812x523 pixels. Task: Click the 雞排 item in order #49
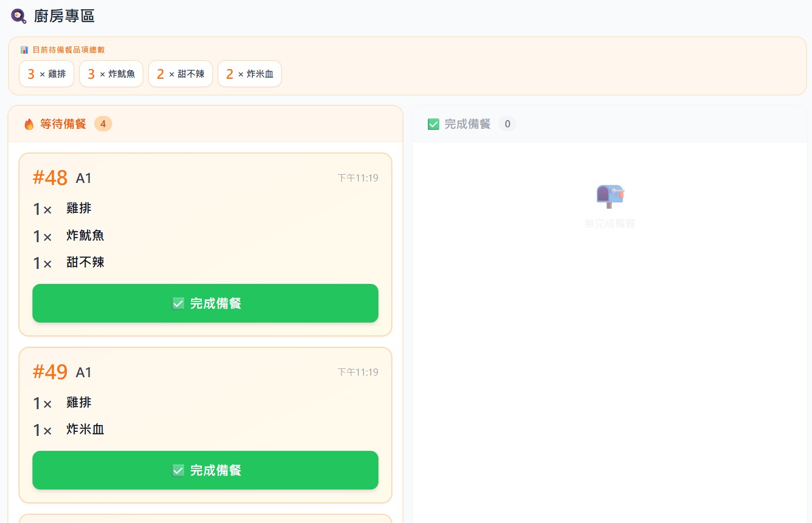[x=79, y=402]
